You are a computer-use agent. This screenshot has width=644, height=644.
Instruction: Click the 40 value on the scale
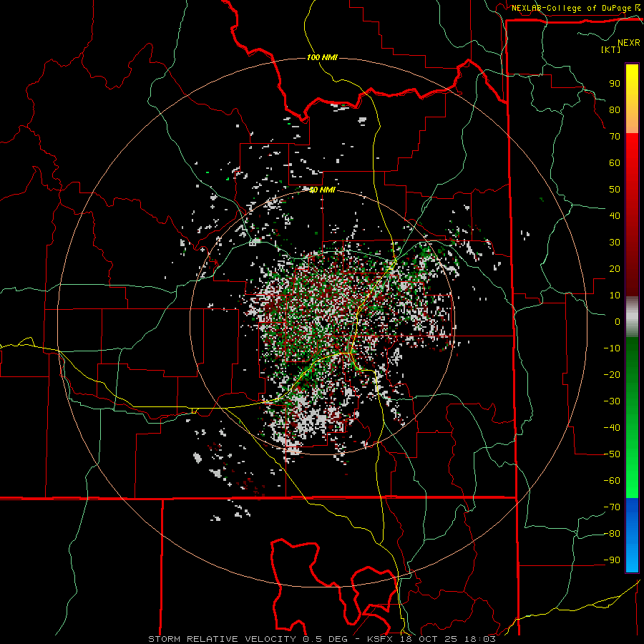pos(615,215)
